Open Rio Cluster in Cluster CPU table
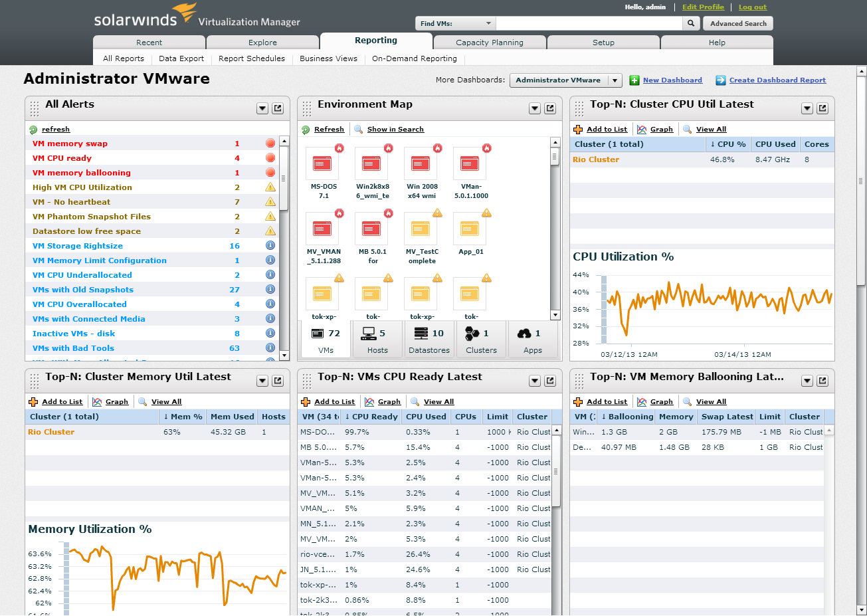Viewport: 867px width, 616px height. point(595,159)
